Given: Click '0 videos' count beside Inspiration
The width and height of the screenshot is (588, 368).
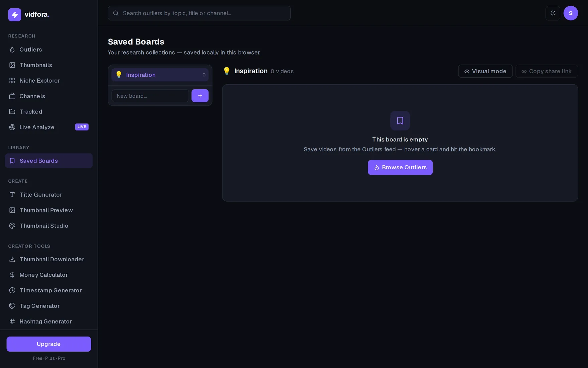Looking at the screenshot, I should [282, 71].
